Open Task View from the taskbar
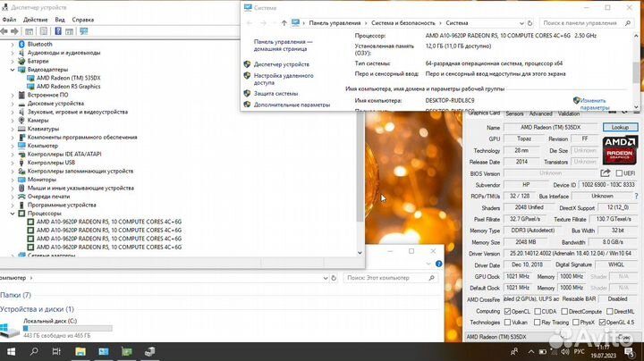The width and height of the screenshot is (644, 361). [56, 351]
